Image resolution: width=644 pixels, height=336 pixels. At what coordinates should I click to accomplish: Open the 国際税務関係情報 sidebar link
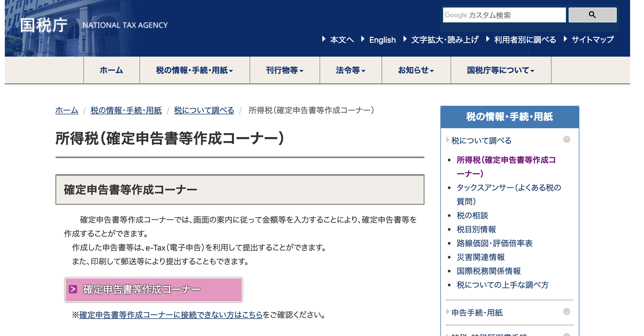[x=489, y=271]
